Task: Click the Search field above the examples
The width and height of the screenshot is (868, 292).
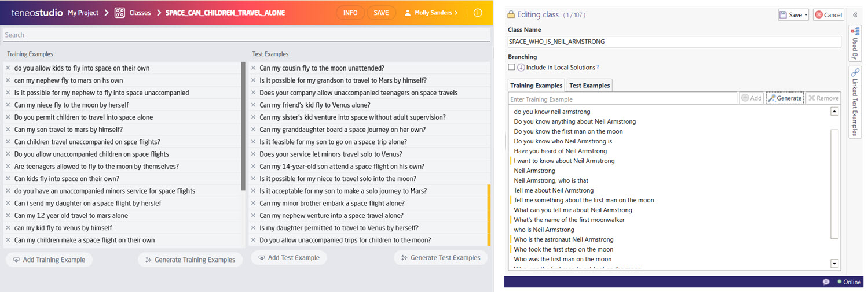Action: click(x=246, y=35)
